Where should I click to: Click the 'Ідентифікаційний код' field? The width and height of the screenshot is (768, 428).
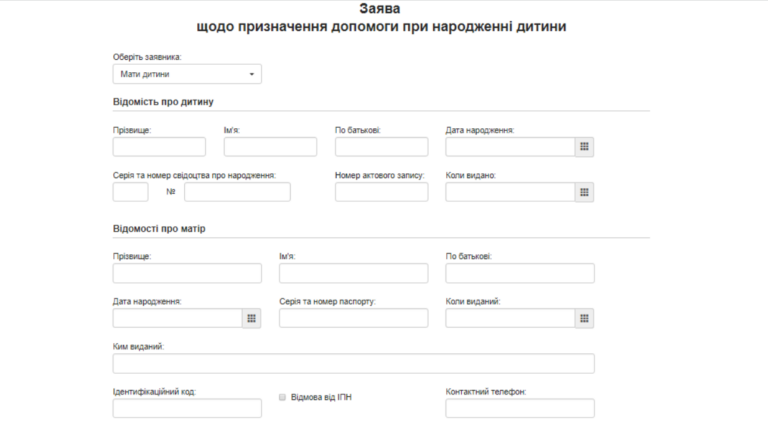click(x=187, y=408)
